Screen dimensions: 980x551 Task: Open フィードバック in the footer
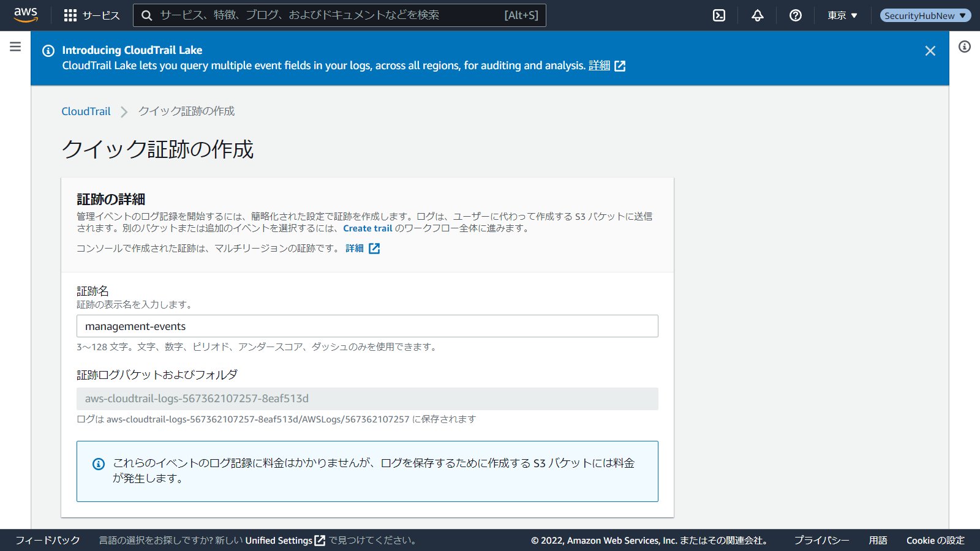(x=48, y=540)
